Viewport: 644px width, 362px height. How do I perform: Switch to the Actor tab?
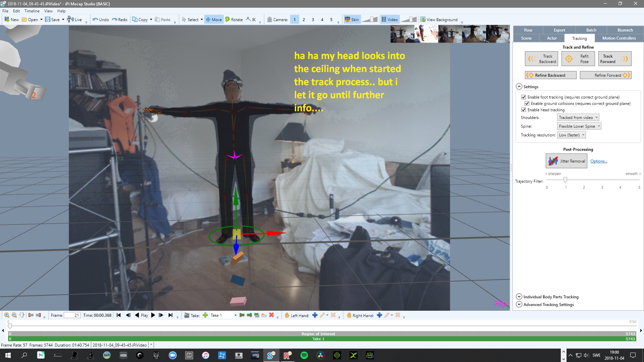(552, 38)
